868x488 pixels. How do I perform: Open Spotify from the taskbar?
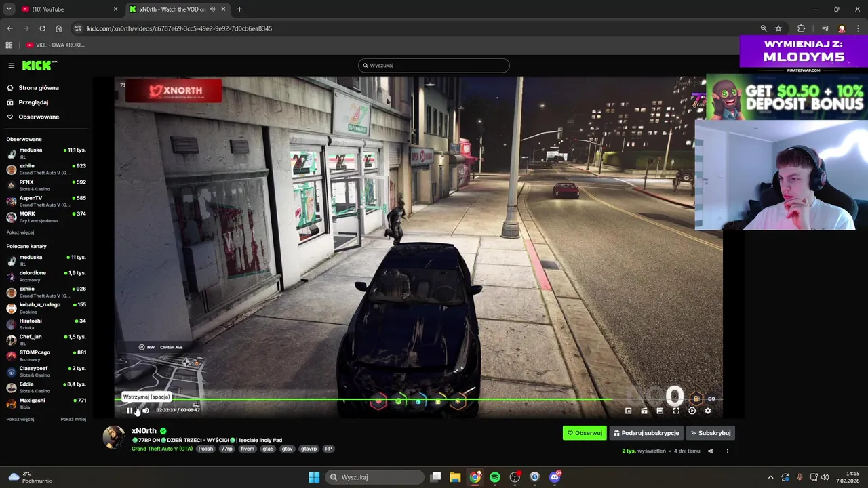(495, 477)
